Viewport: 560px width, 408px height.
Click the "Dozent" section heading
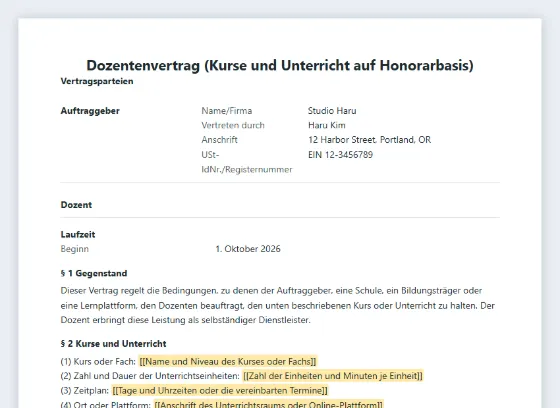(76, 205)
